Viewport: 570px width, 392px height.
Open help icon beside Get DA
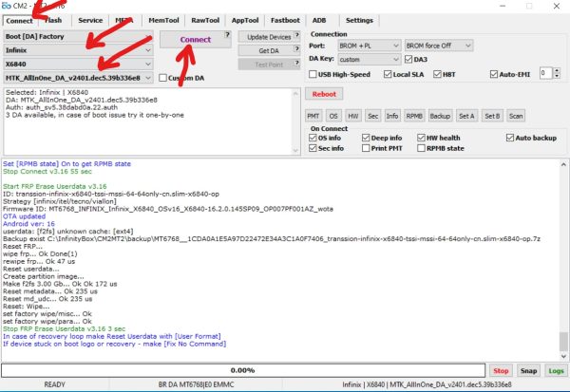click(296, 48)
